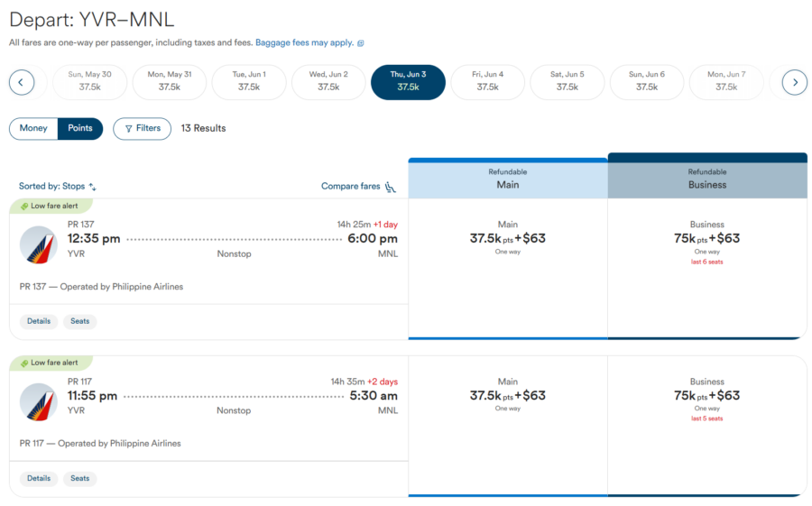812x506 pixels.
Task: Choose Business 75k fare for PR 137
Action: click(x=706, y=268)
